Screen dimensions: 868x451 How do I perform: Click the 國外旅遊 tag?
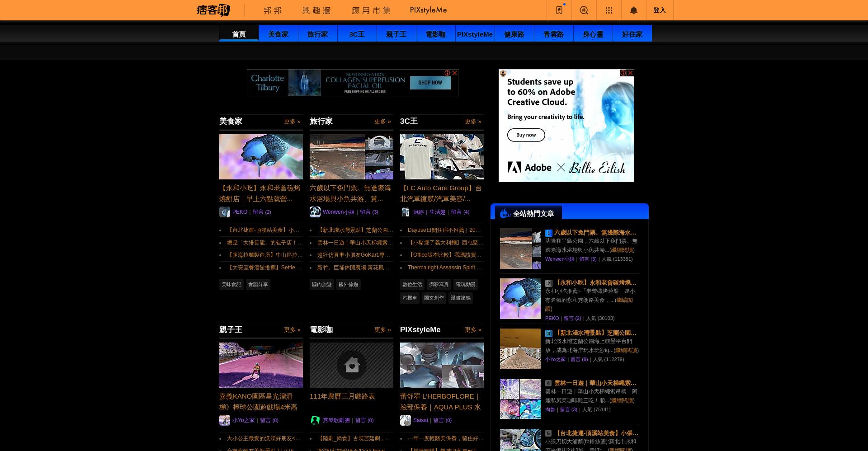point(349,284)
